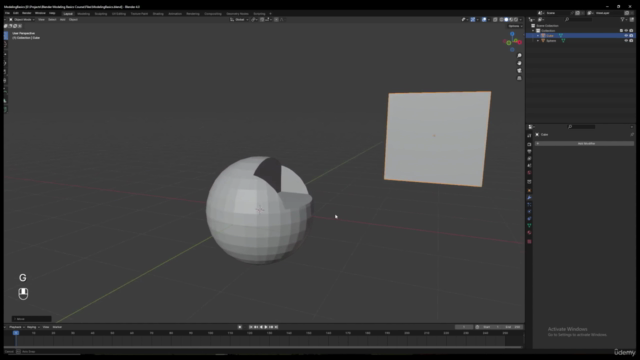Open the Output properties tab icon
This screenshot has width=640, height=360.
click(529, 151)
